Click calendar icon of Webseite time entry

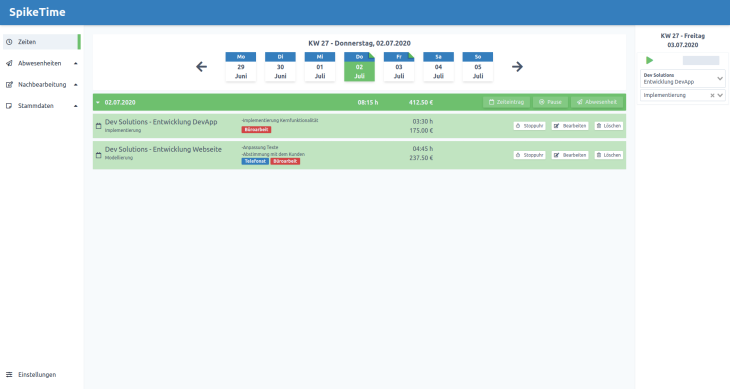(x=98, y=155)
